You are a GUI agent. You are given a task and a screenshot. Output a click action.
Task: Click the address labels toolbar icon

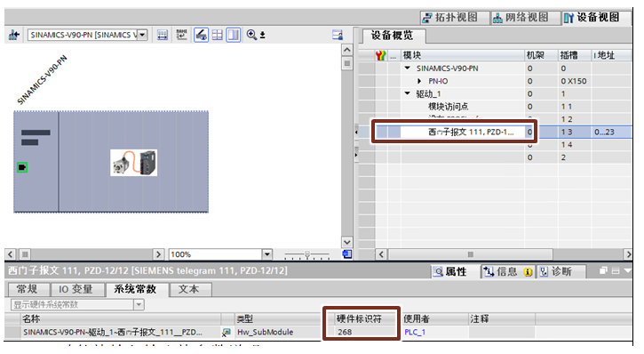181,35
